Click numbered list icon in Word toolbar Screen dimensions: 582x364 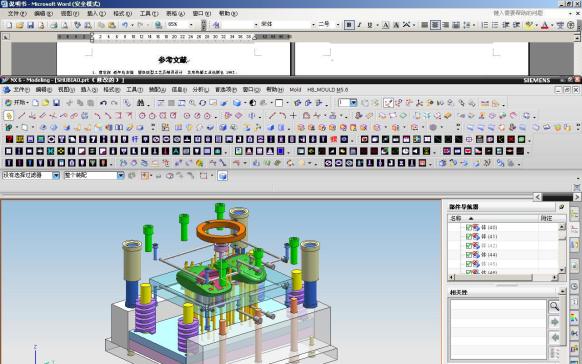484,25
